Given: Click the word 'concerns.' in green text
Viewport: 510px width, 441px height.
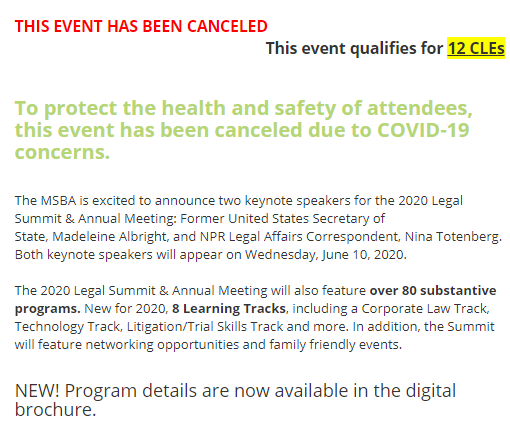Looking at the screenshot, I should [62, 152].
